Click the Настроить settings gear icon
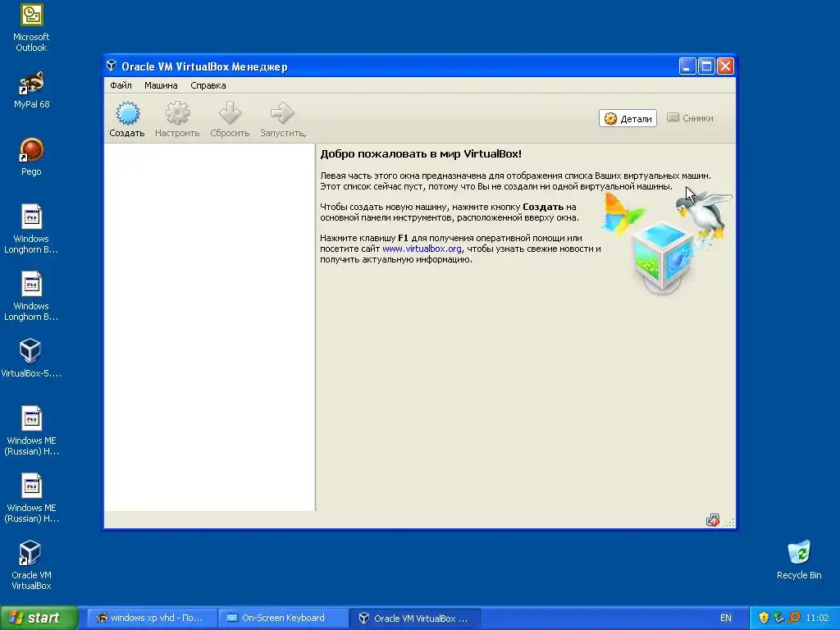 [177, 113]
